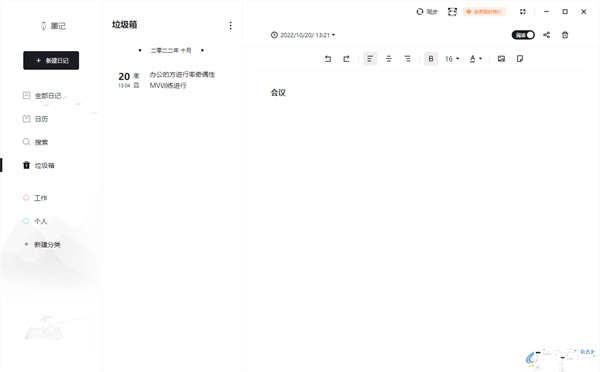600x372 pixels.
Task: Open 全部日记 in the sidebar
Action: tap(42, 95)
